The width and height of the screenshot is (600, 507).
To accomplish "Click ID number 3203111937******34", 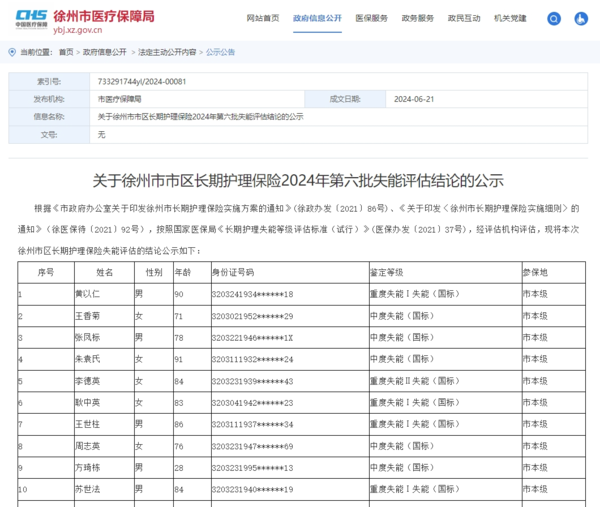I will tap(253, 424).
